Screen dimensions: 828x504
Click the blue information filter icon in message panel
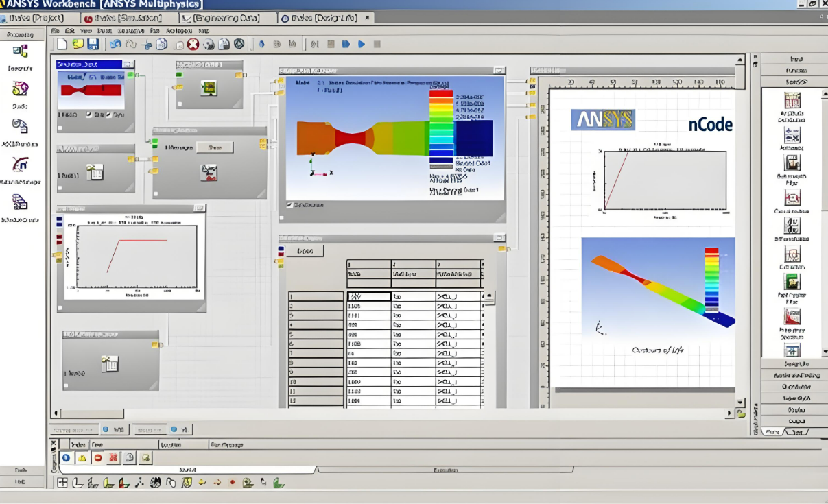point(66,458)
